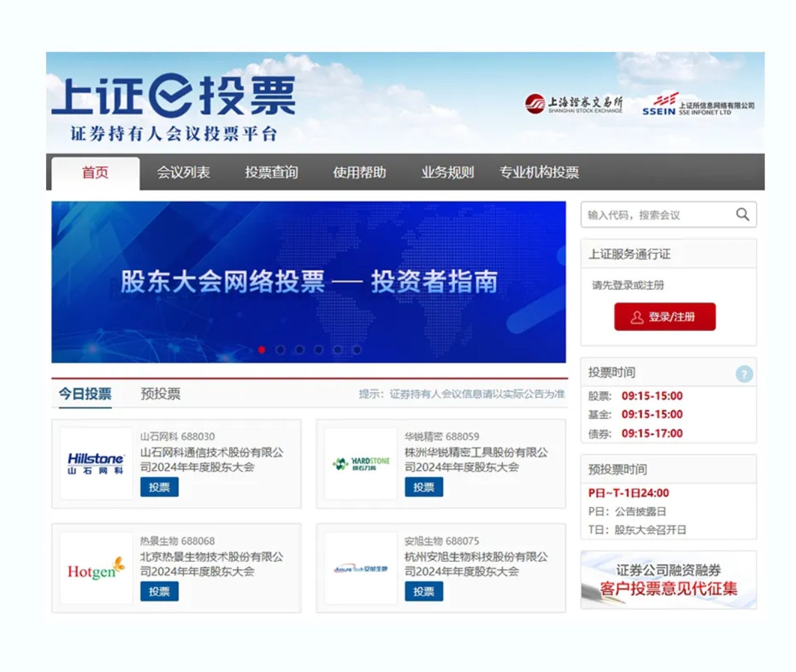The image size is (796, 672).
Task: Switch to the 今日投票 tab
Action: coord(85,394)
